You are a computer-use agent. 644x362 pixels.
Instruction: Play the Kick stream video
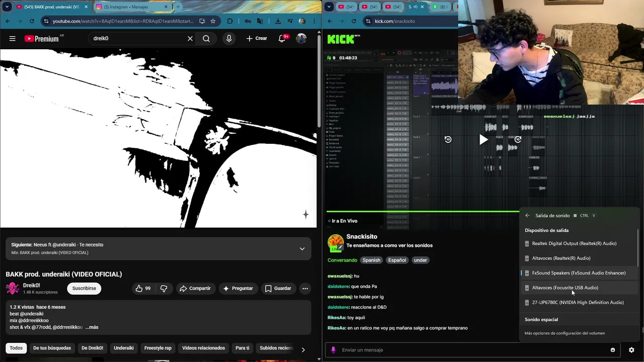pos(483,140)
